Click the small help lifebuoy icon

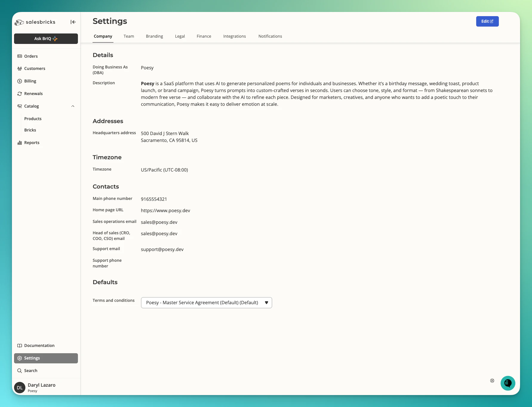(492, 381)
